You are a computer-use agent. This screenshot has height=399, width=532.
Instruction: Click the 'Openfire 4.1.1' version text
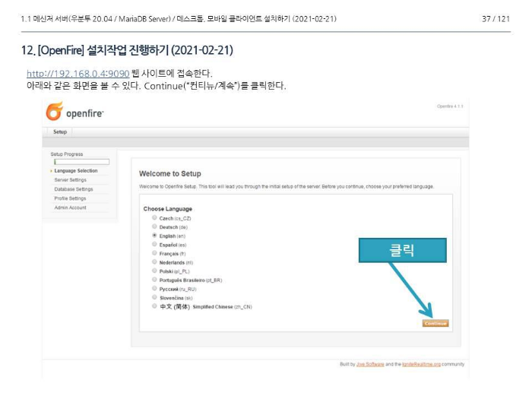pos(450,106)
